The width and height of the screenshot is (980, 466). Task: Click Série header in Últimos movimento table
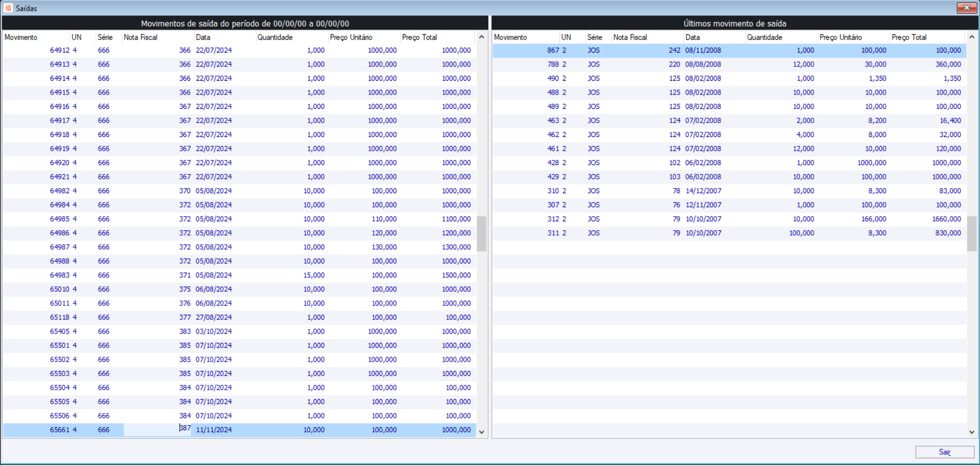tap(599, 37)
